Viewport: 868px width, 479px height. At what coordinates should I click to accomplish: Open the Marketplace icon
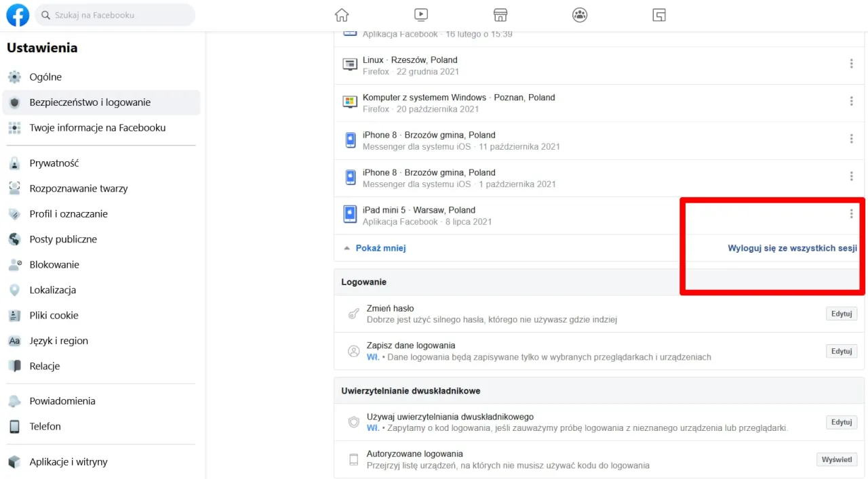500,15
